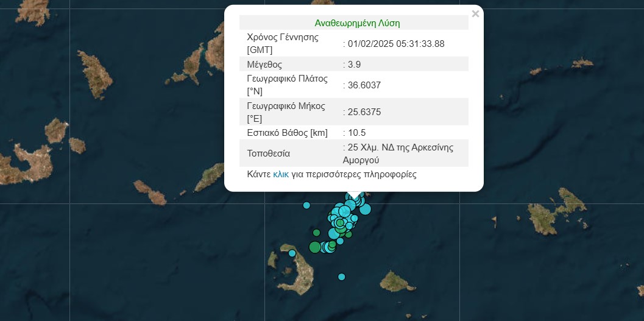Screen dimensions: 644x321
Task: Click the popup's pointer tip above the cluster
Action: click(354, 194)
